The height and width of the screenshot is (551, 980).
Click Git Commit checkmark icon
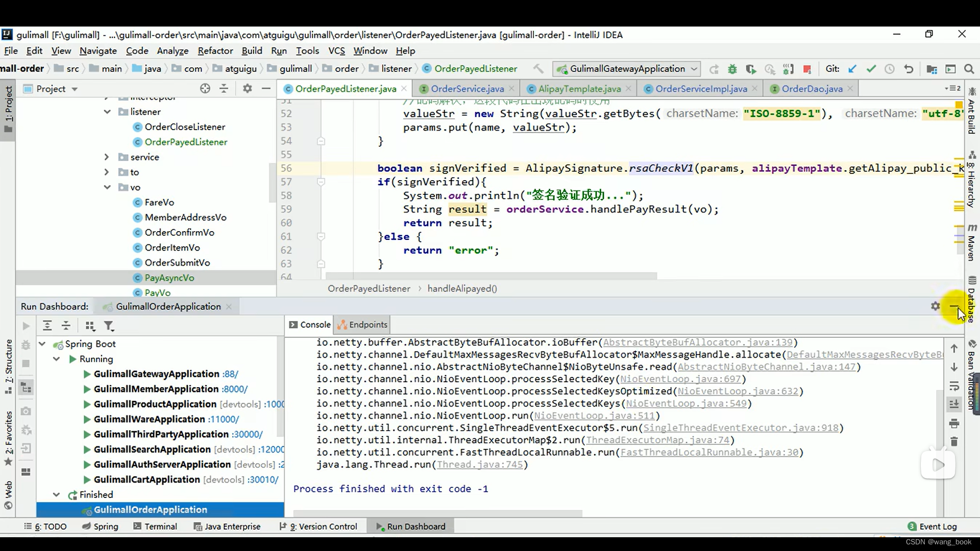pyautogui.click(x=871, y=69)
